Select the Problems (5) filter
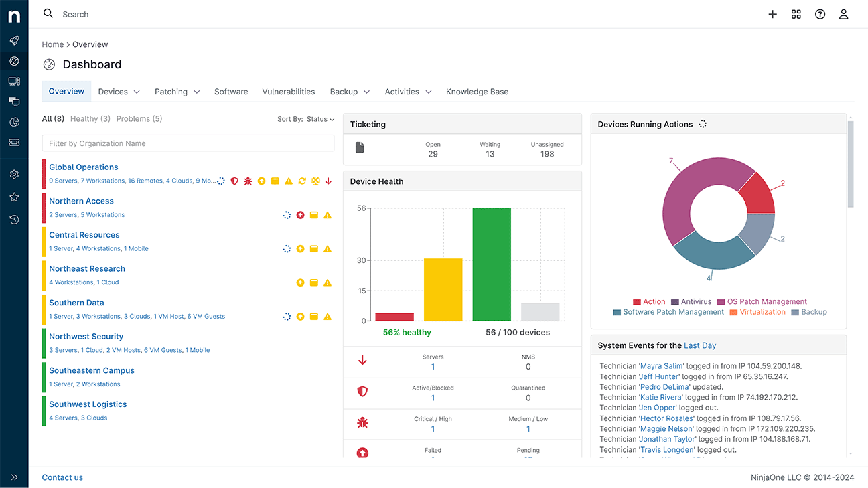The image size is (868, 488). pyautogui.click(x=139, y=119)
